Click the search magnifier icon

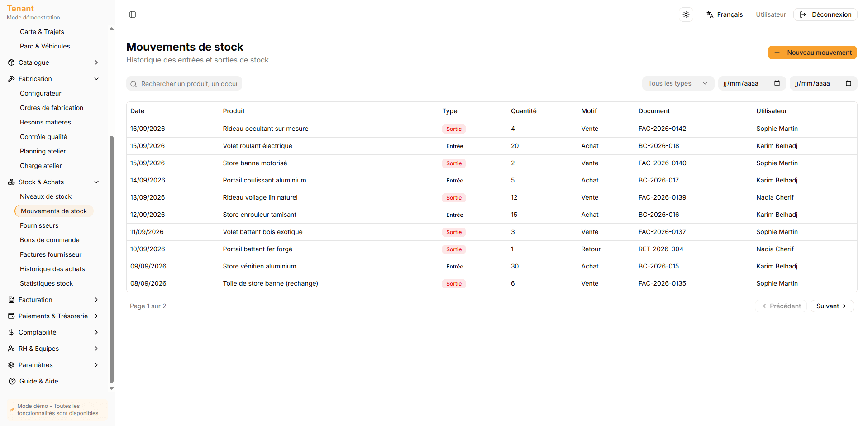134,84
